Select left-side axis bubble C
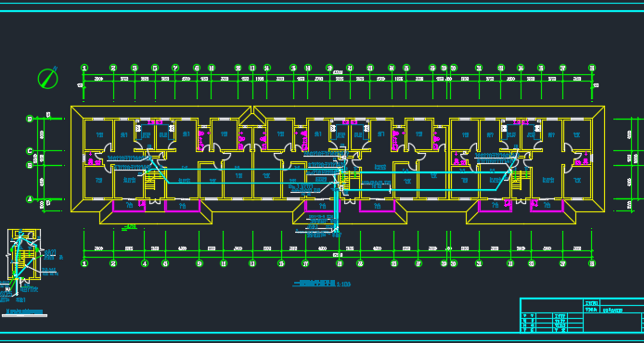The height and width of the screenshot is (343, 644). pos(30,151)
